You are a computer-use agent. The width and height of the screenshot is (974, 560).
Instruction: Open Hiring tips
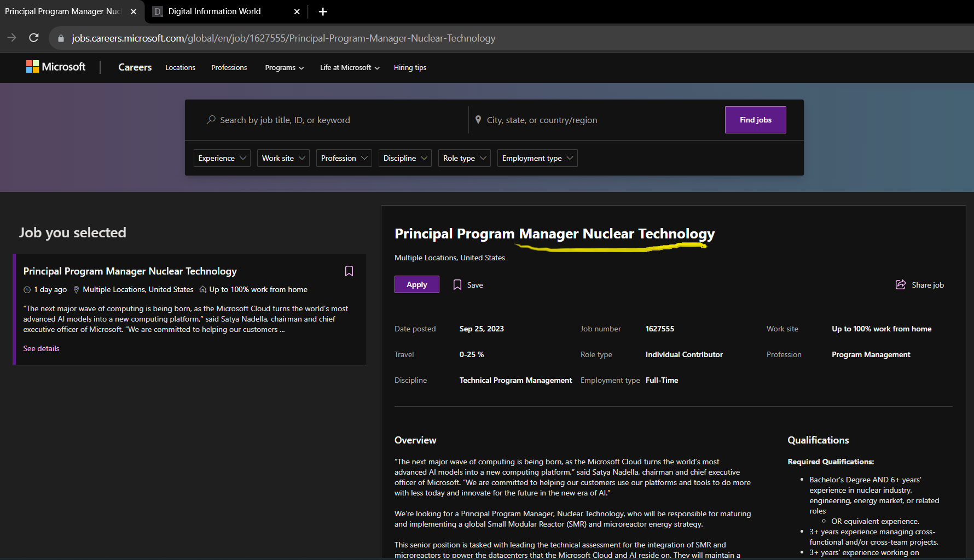tap(410, 67)
